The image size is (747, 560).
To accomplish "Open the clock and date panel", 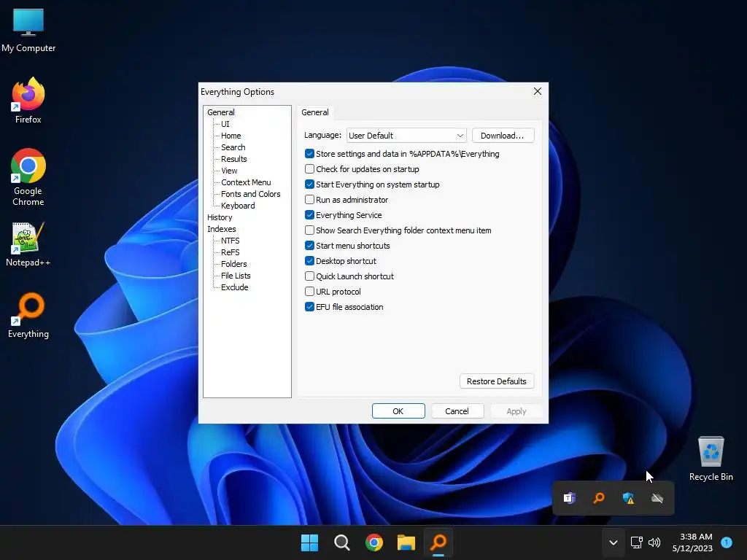I will pyautogui.click(x=692, y=542).
